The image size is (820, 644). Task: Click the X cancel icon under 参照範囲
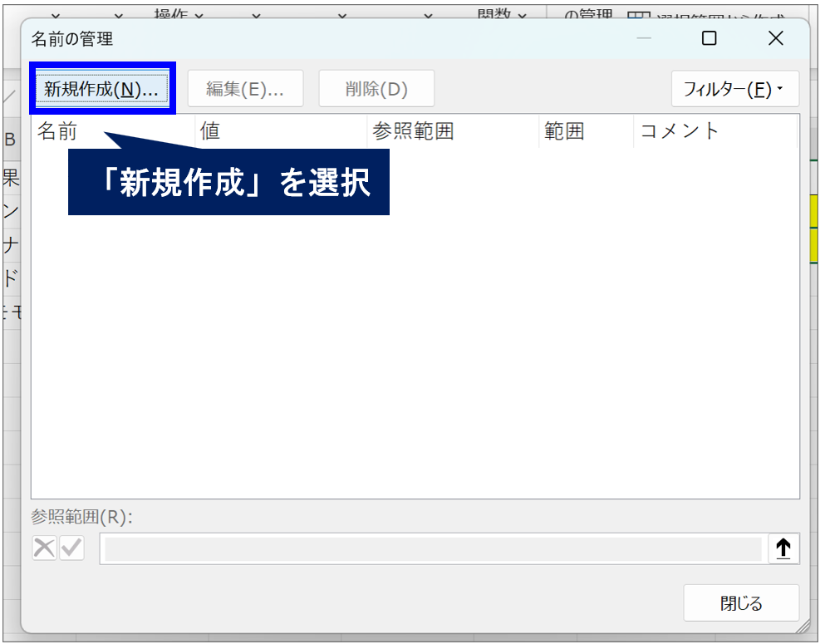click(45, 548)
